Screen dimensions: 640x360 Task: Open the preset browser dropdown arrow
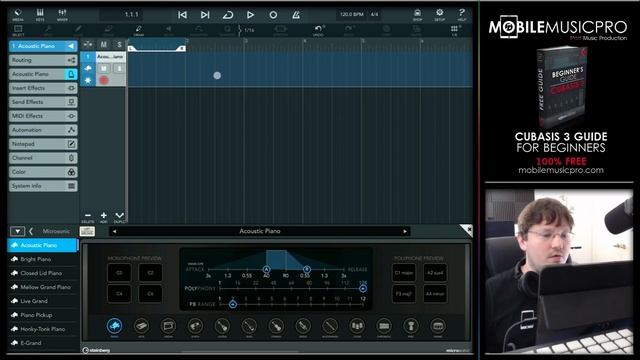click(x=17, y=231)
